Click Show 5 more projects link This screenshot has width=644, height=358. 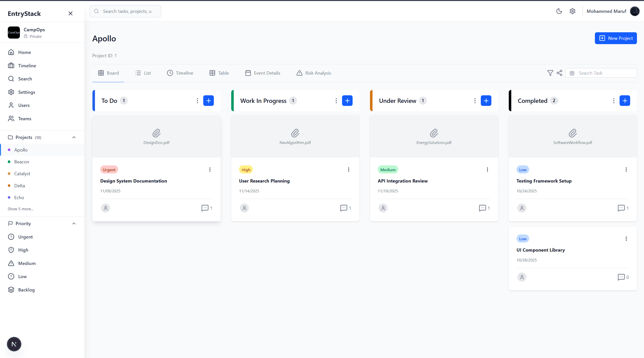point(20,209)
